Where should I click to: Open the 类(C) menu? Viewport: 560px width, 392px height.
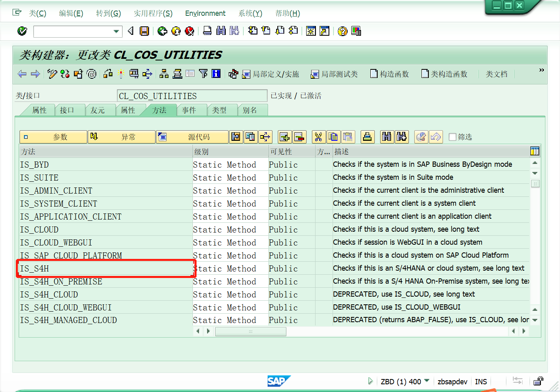[x=37, y=13]
